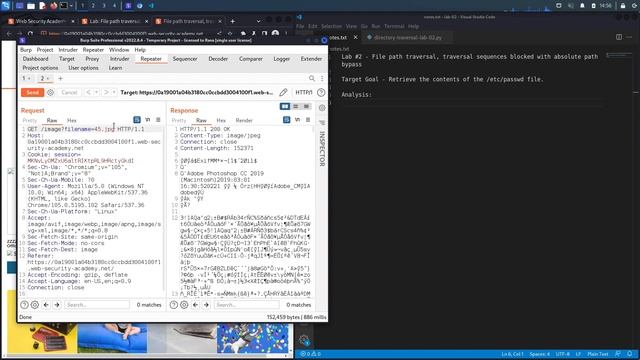Switch Response view to Hex
This screenshot has height=360, width=640.
[221, 120]
